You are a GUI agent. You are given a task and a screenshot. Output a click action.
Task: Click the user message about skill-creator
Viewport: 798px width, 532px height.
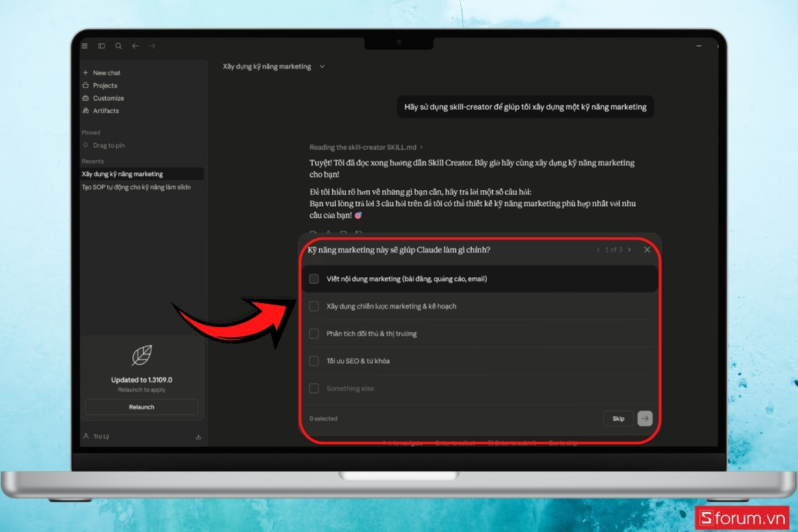(x=525, y=106)
